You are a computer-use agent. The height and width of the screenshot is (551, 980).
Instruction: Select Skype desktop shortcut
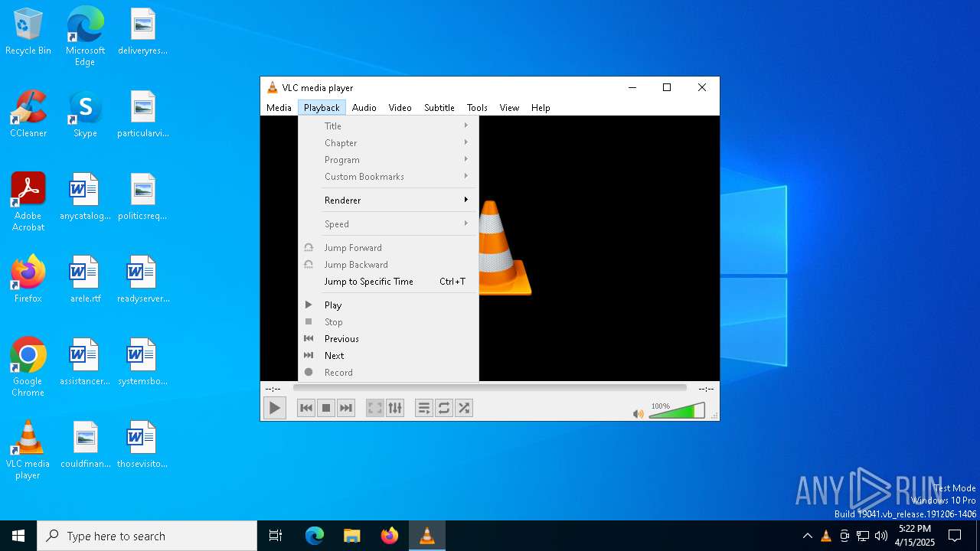click(x=85, y=115)
